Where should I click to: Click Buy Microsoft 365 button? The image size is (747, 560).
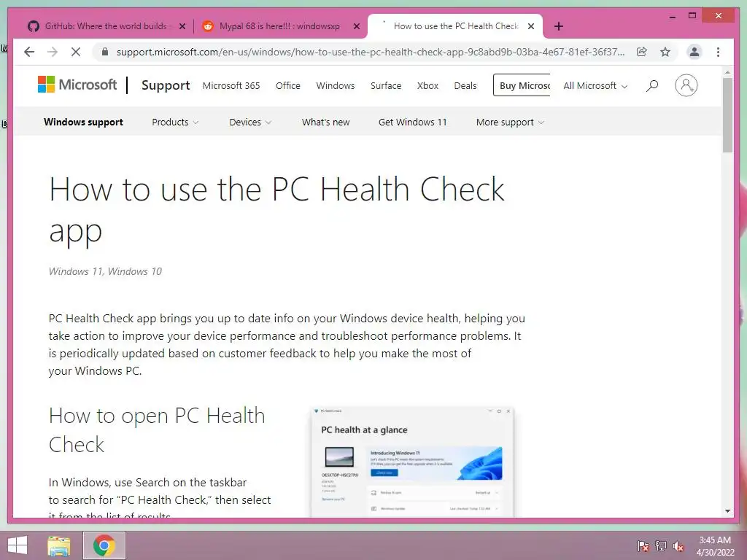coord(522,86)
